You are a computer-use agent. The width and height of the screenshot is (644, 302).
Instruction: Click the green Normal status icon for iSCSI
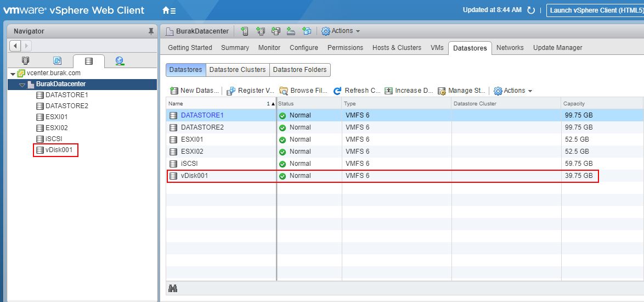point(283,164)
